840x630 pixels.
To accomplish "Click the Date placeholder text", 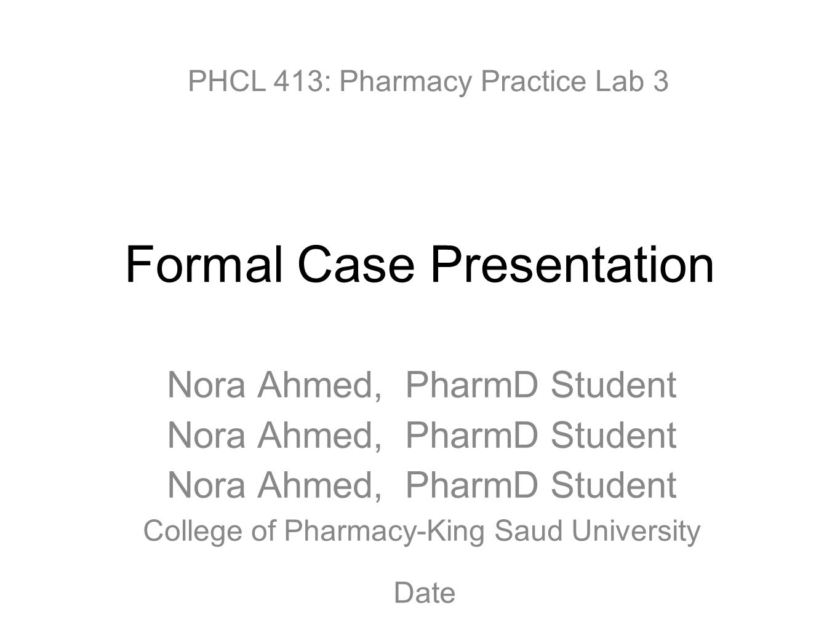I will (x=425, y=593).
